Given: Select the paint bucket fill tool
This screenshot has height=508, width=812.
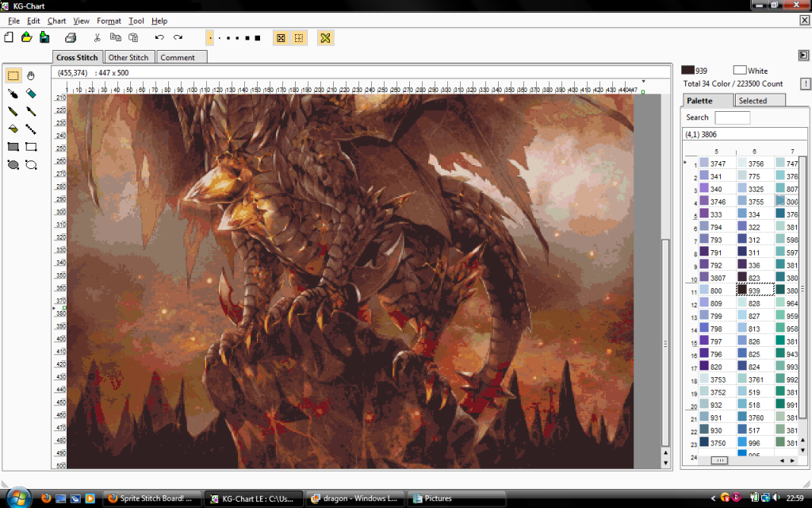Looking at the screenshot, I should (x=13, y=129).
